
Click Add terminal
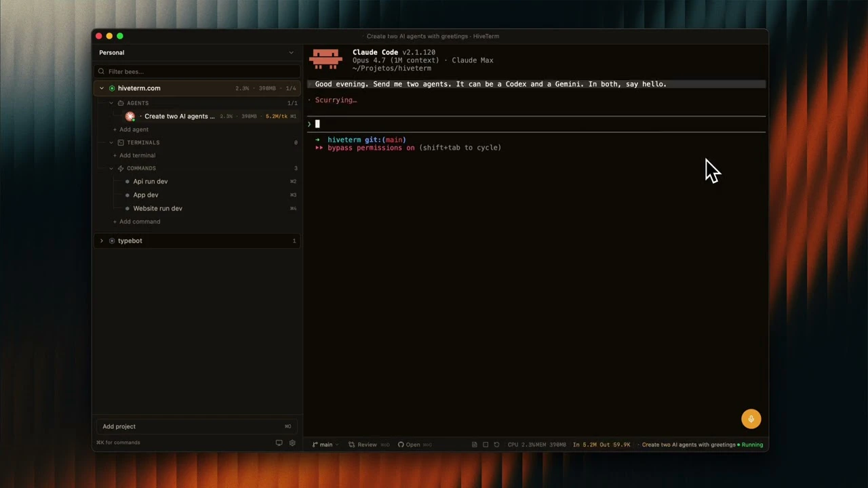(x=134, y=155)
